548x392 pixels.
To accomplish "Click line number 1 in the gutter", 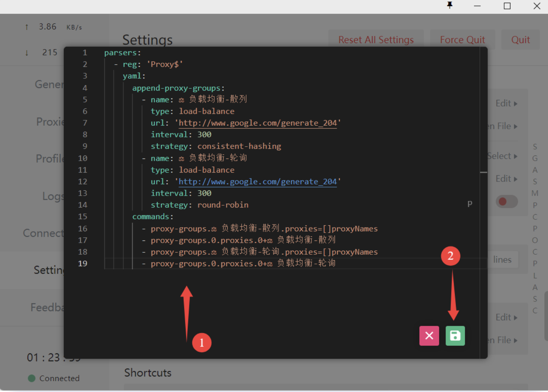I will pos(85,53).
